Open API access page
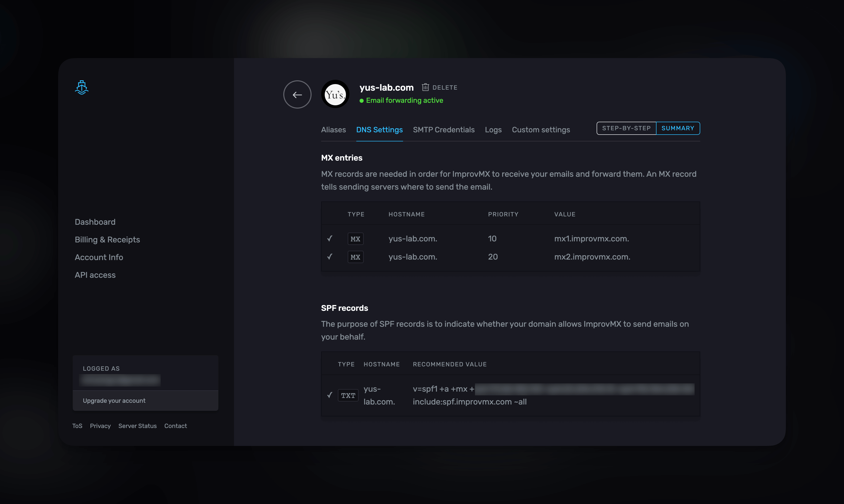Image resolution: width=844 pixels, height=504 pixels. pyautogui.click(x=95, y=275)
